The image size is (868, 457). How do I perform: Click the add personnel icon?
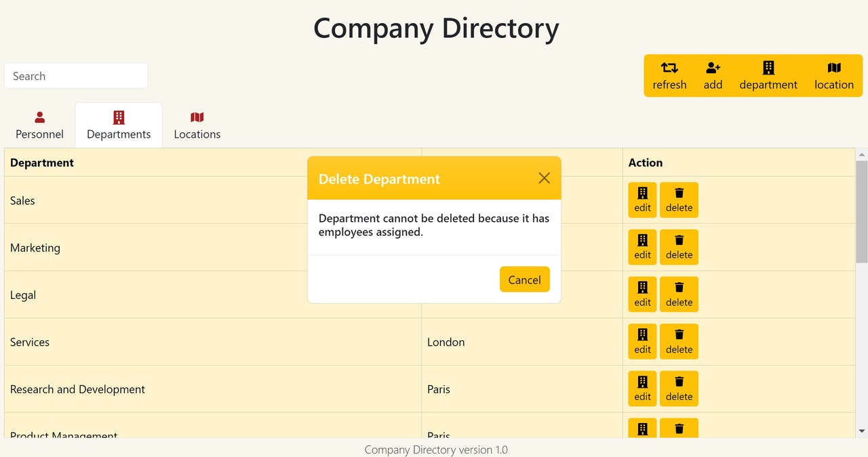[713, 68]
